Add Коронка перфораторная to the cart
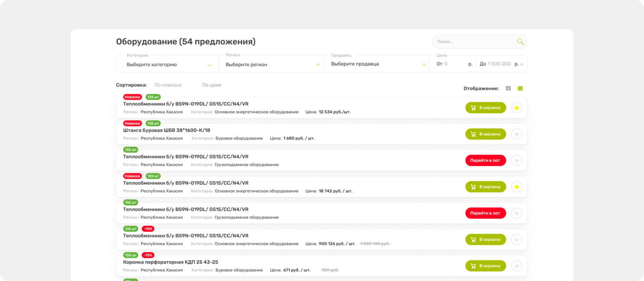Viewport: 644px width, 281px height. click(485, 266)
